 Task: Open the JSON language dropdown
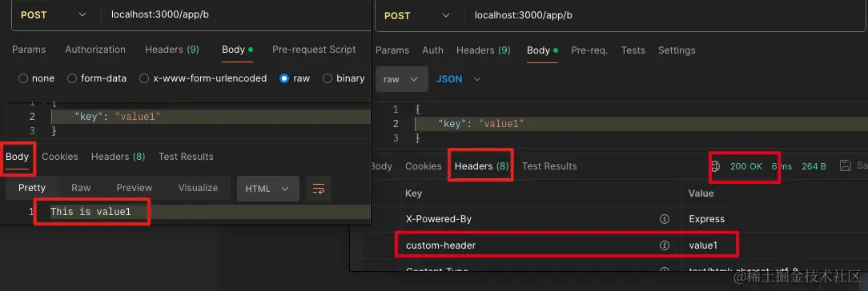pos(459,79)
